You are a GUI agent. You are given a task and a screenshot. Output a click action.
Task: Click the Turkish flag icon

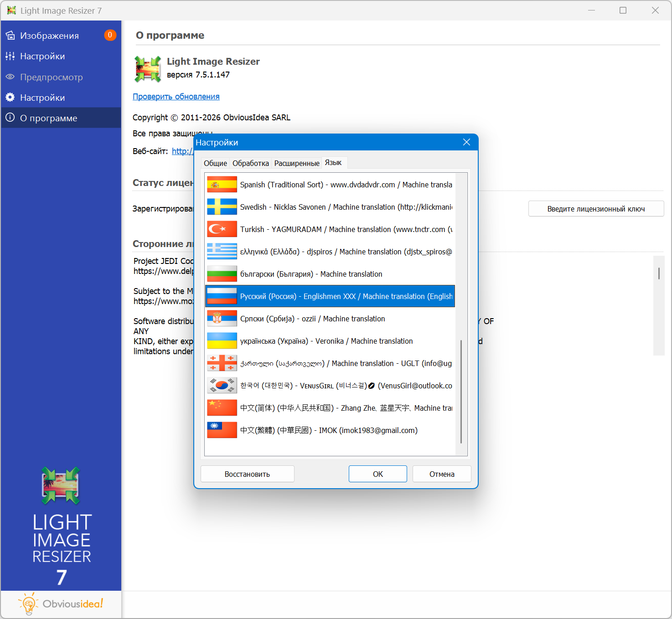(222, 229)
